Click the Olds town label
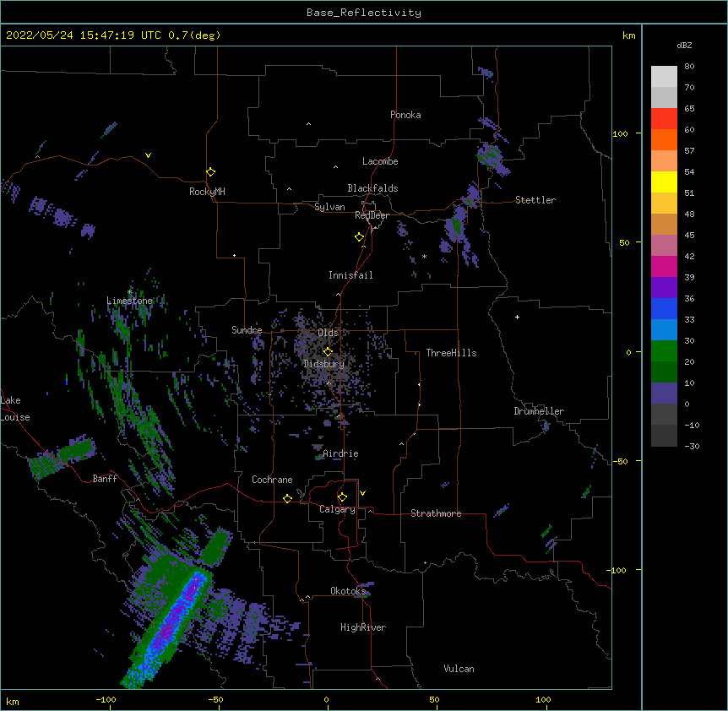This screenshot has width=728, height=711. pos(328,333)
